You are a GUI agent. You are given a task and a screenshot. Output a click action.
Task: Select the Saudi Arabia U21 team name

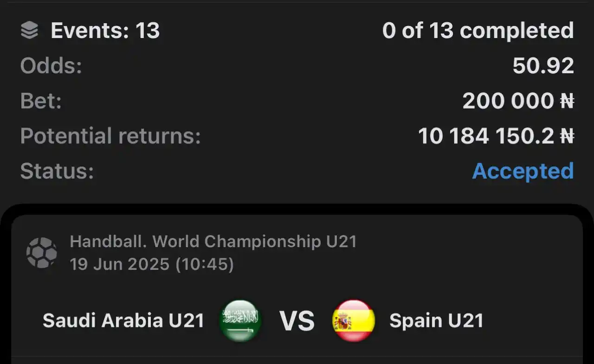pos(123,320)
